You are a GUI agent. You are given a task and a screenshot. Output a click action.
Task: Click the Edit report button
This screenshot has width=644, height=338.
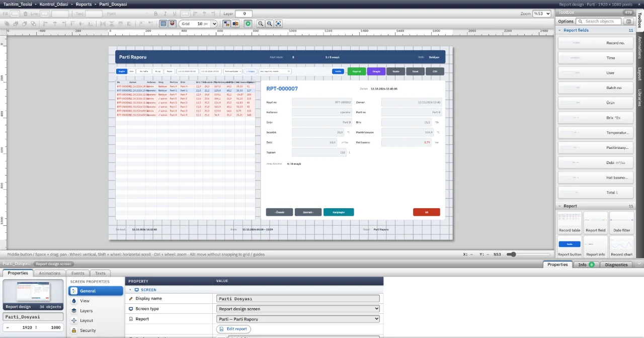tap(233, 329)
